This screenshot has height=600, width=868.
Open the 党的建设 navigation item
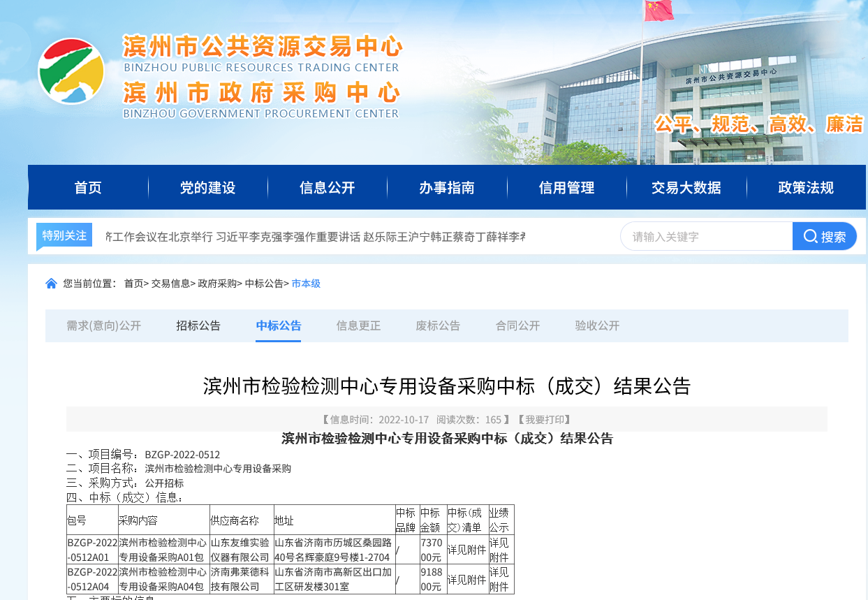(207, 187)
